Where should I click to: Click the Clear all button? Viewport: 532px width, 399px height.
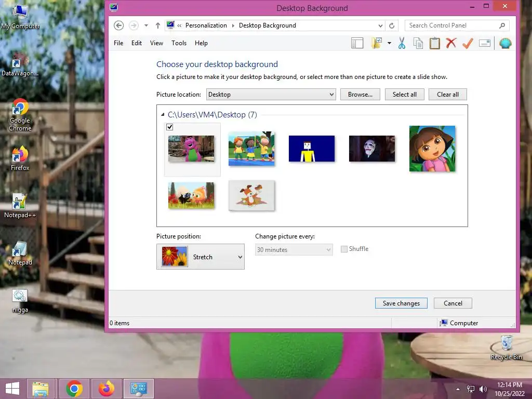coord(447,95)
